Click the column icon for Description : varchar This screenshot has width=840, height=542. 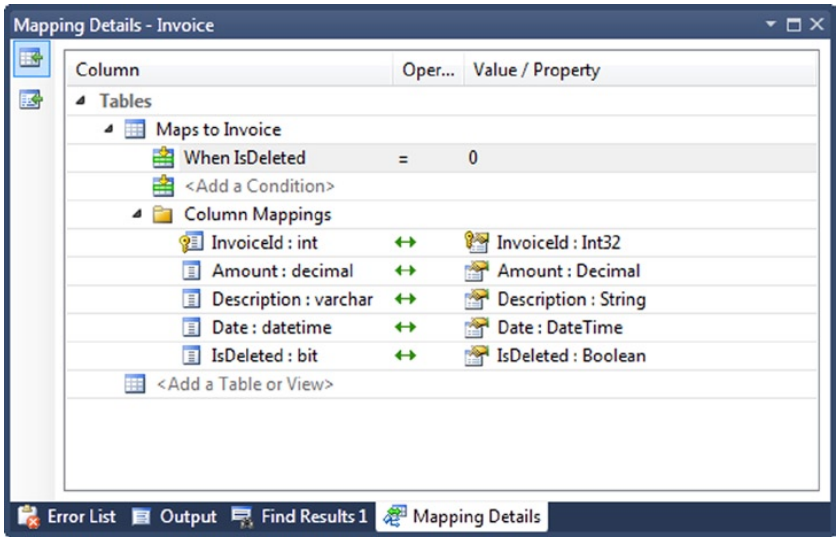point(191,299)
